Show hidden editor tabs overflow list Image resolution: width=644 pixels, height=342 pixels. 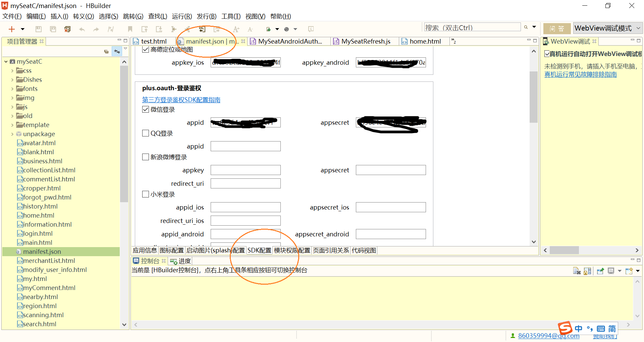click(453, 41)
